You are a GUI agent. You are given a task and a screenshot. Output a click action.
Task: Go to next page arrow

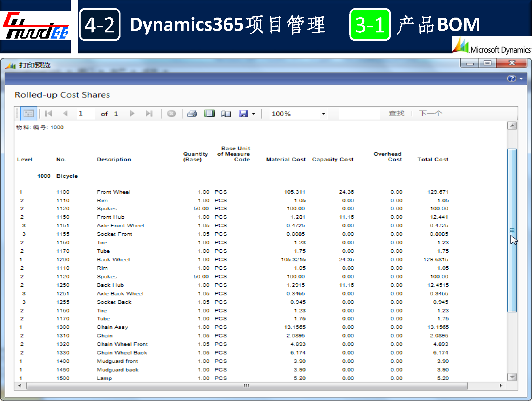pos(132,114)
